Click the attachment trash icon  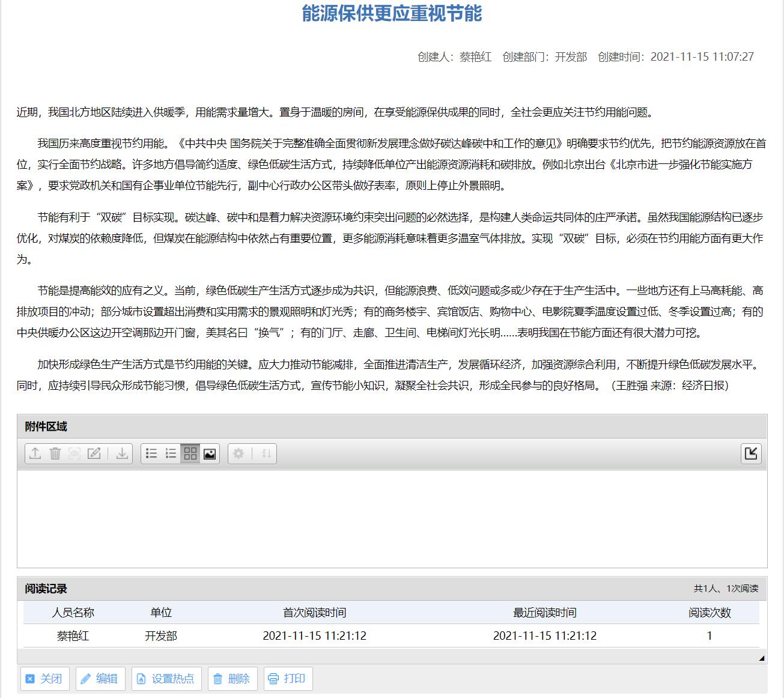pyautogui.click(x=55, y=454)
